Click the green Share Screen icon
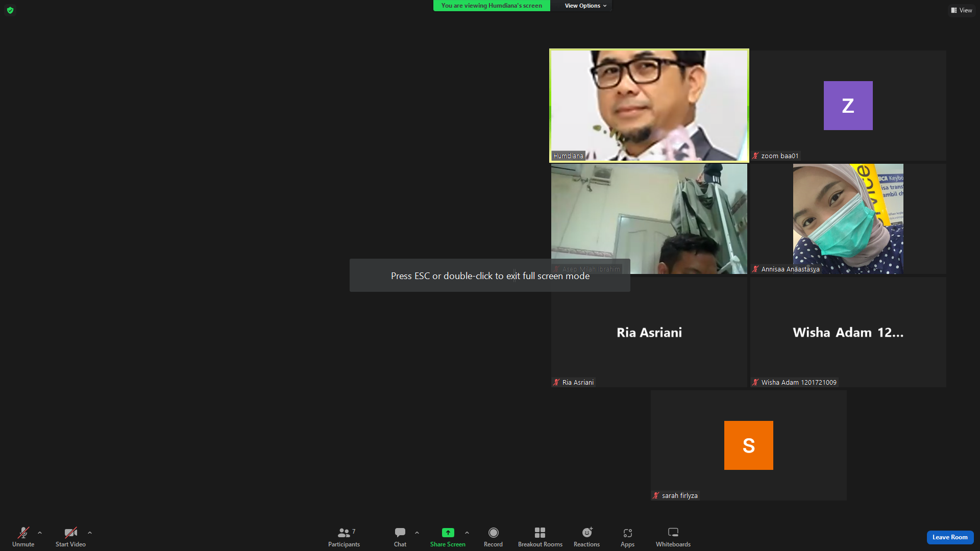 [x=448, y=533]
